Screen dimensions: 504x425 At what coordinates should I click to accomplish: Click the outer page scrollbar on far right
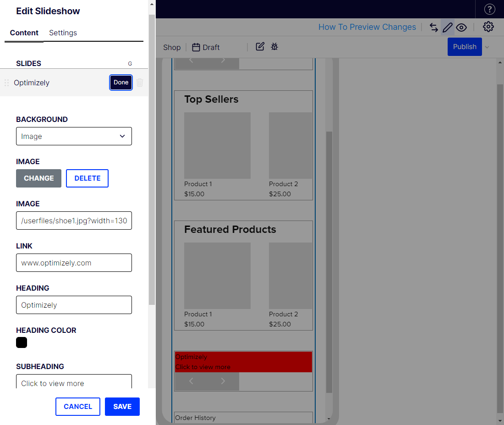tap(500, 248)
